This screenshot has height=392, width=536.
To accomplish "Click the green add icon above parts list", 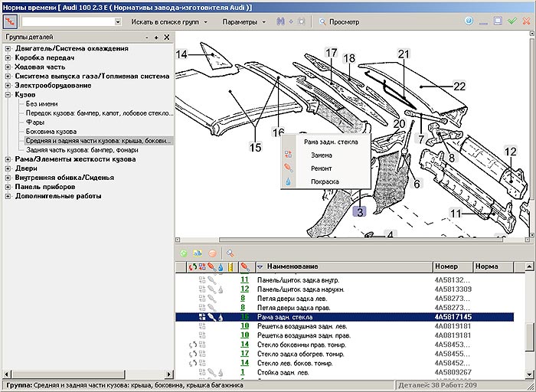I will 184,253.
